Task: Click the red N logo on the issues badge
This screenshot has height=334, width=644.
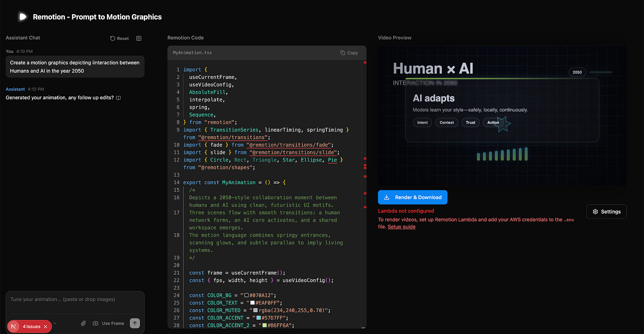Action: pos(14,326)
